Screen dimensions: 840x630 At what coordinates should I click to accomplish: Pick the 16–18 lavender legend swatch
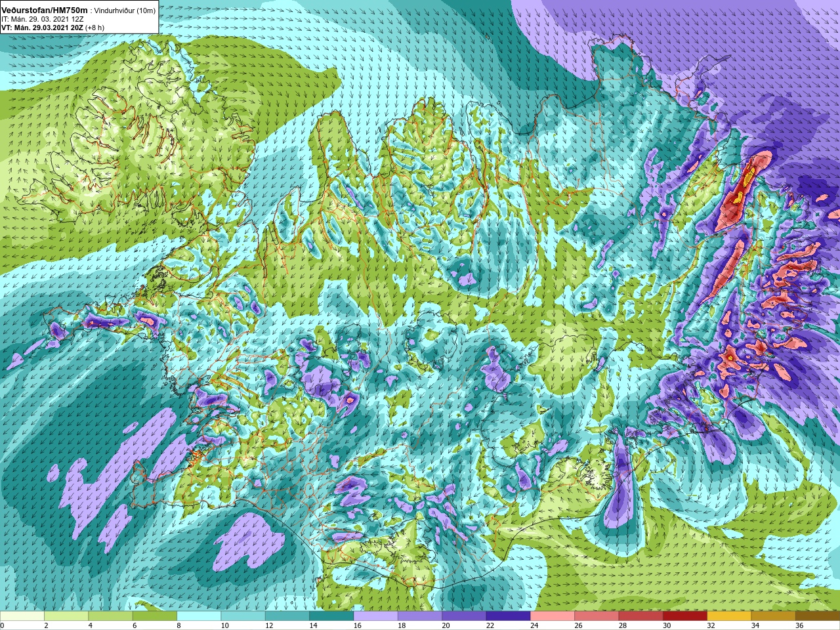tap(375, 616)
